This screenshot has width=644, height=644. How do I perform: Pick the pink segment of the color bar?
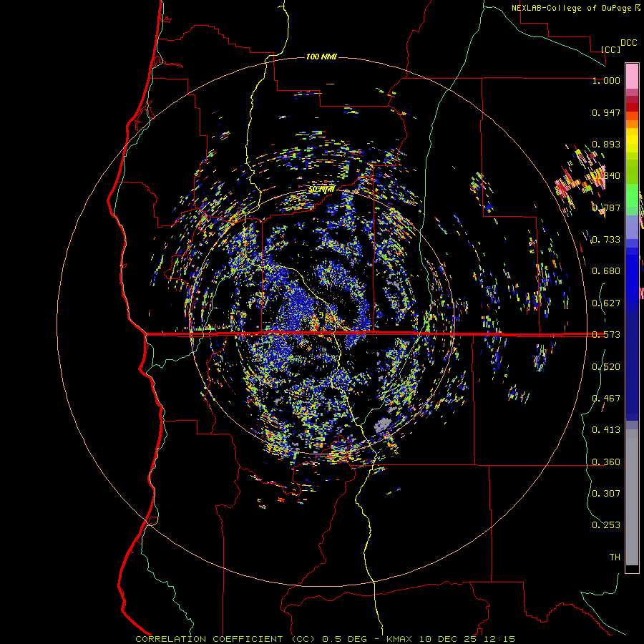pos(632,76)
